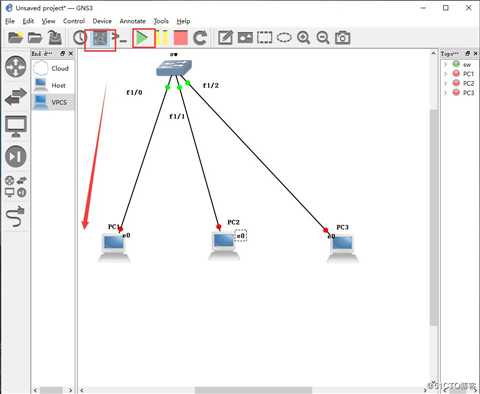The width and height of the screenshot is (480, 394).
Task: Click the f1/0 interface label
Action: point(134,92)
